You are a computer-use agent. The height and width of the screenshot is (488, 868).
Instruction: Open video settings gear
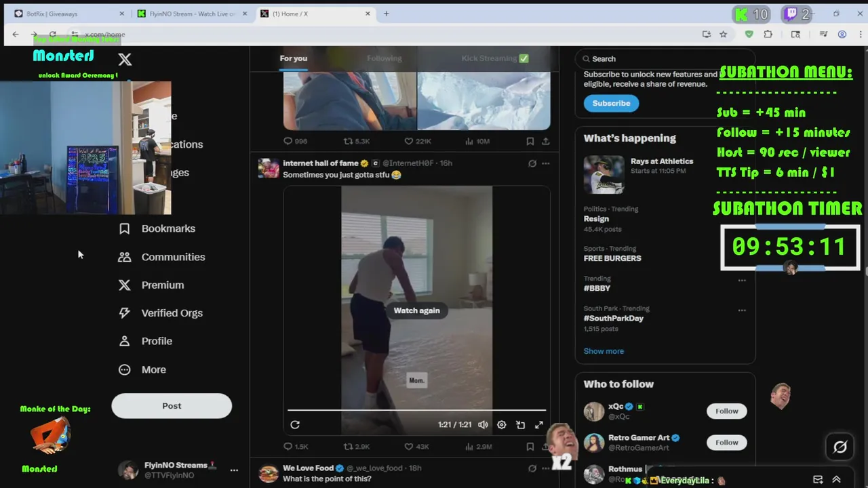point(502,425)
